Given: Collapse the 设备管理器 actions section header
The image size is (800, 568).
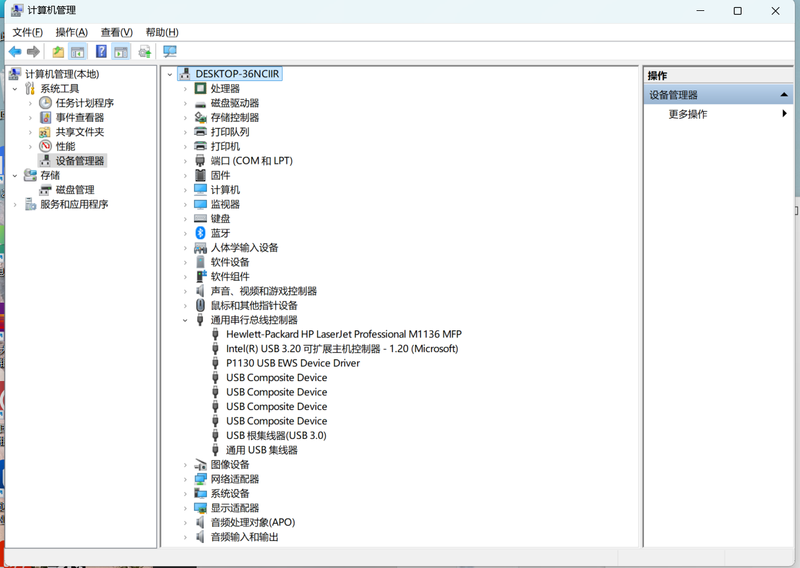Looking at the screenshot, I should pyautogui.click(x=785, y=95).
